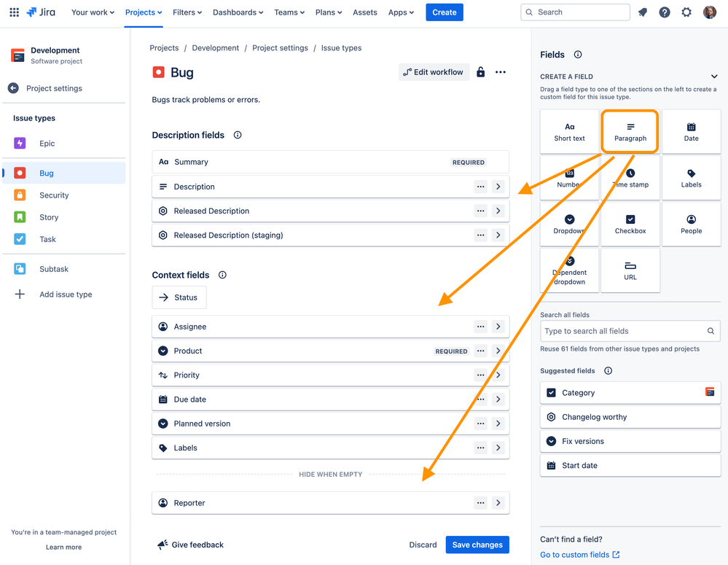
Task: Select the Date field type
Action: (691, 131)
